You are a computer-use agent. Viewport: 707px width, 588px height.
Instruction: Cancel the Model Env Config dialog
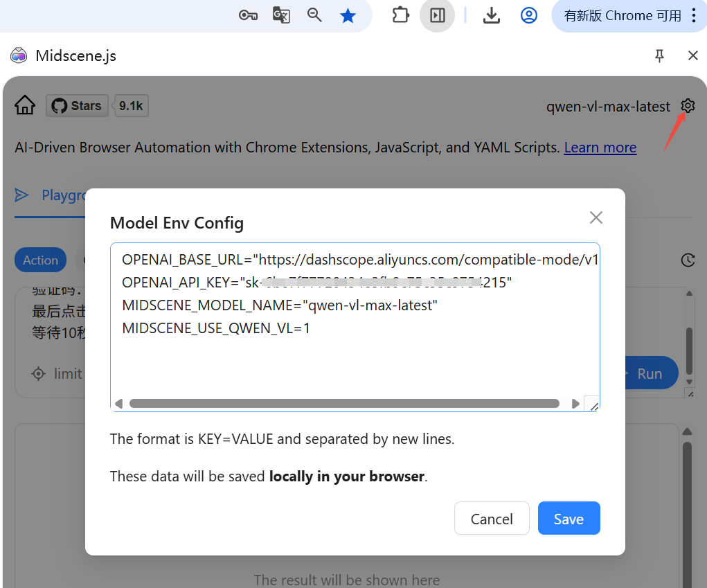click(492, 519)
